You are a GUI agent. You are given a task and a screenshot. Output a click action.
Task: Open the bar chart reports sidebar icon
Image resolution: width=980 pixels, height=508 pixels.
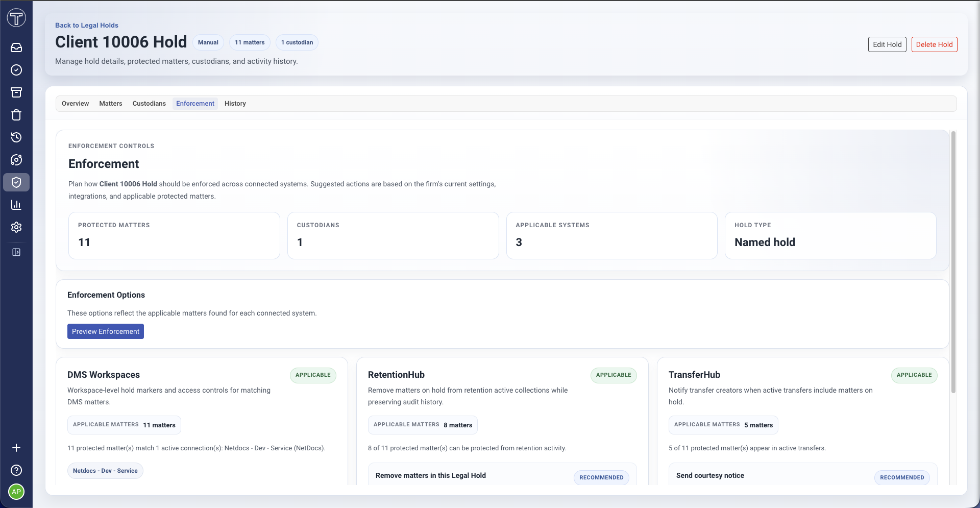point(16,205)
